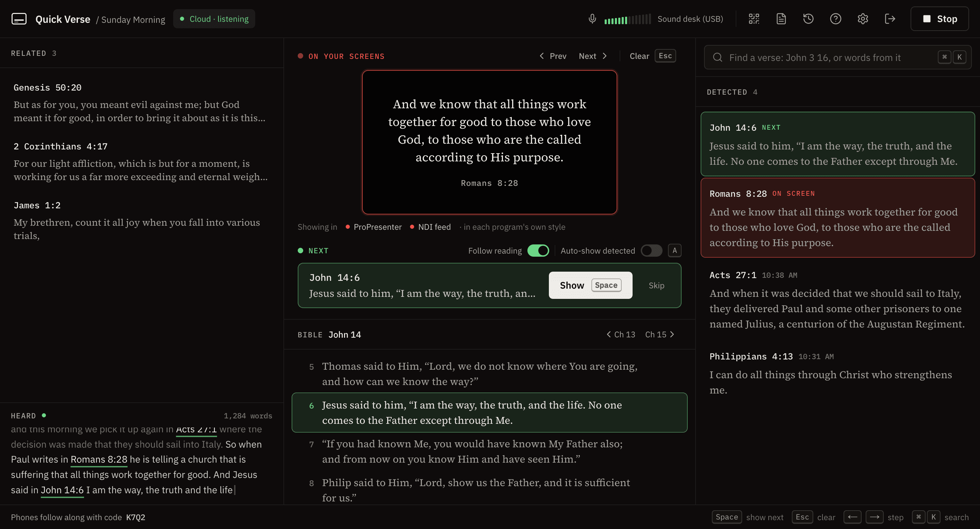Screen dimensions: 980x529
Task: Show John 14:6 on screens
Action: point(590,285)
